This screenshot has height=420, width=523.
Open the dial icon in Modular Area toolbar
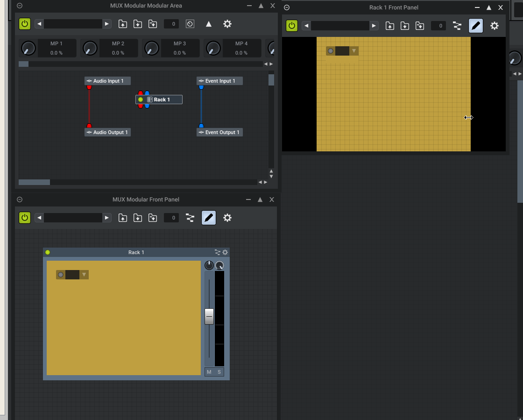click(x=190, y=24)
